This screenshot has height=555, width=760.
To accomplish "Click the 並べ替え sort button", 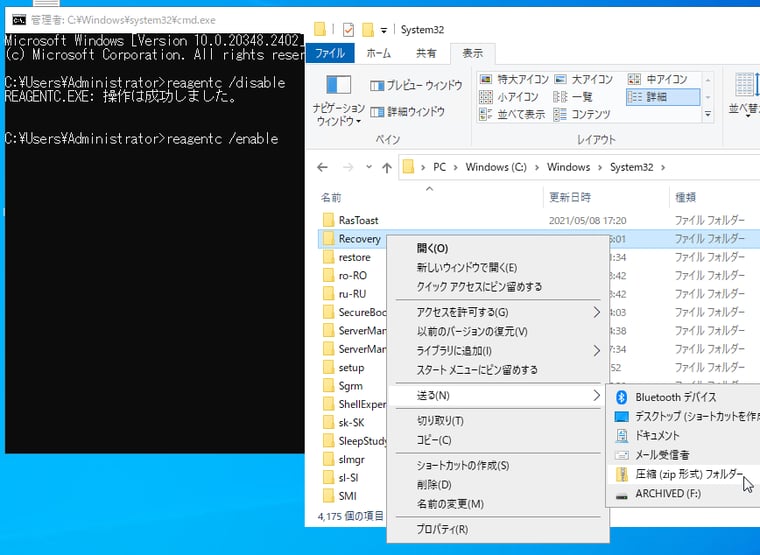I will 744,95.
